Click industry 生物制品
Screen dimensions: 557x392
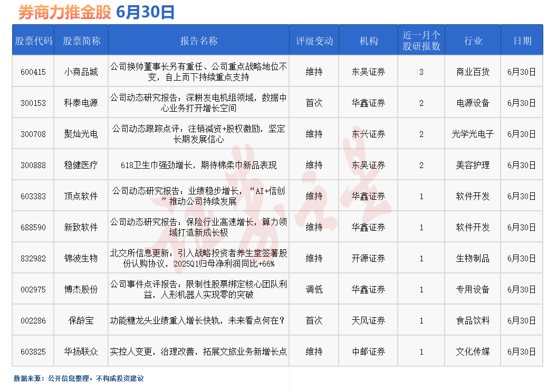[x=473, y=259]
